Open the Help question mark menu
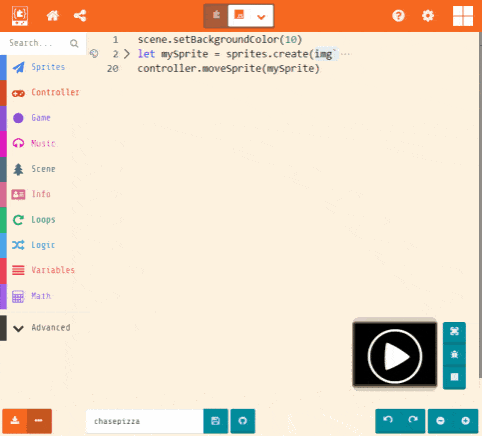482x436 pixels. pyautogui.click(x=398, y=16)
